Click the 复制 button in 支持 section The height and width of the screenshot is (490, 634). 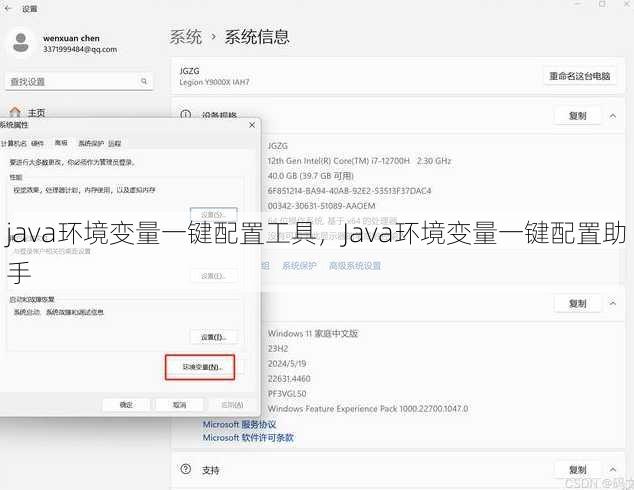point(577,469)
